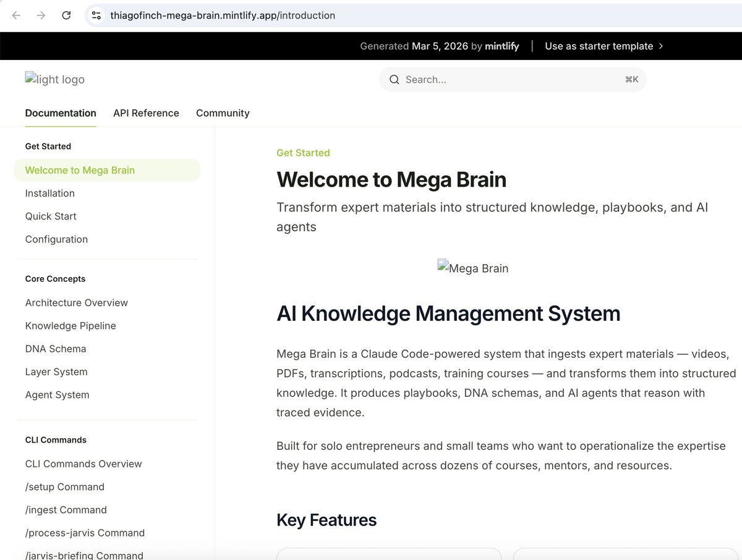Click the Welcome to Mega Brain heading
742x560 pixels.
tap(391, 180)
